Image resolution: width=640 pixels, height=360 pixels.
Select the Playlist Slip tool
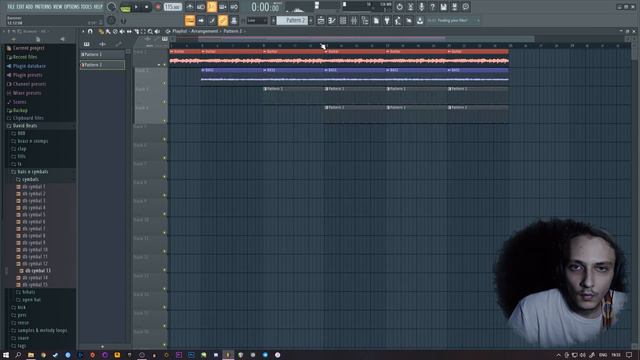[x=129, y=31]
